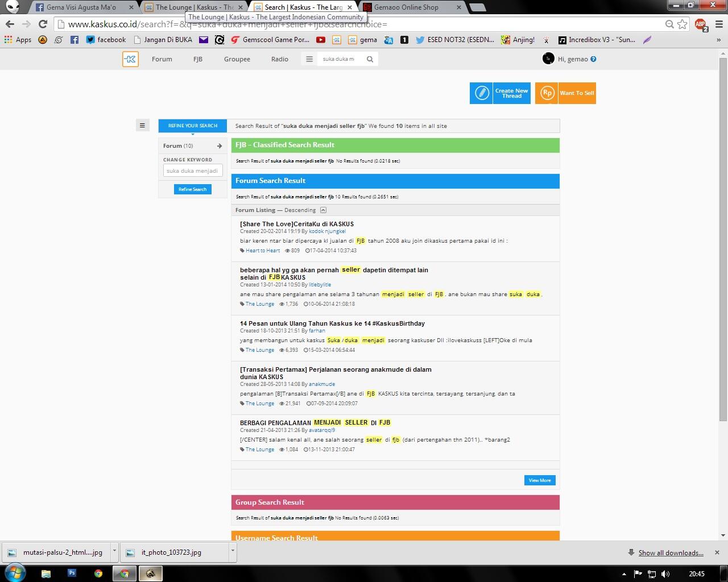Screen dimensions: 728x582
Task: Click the YouTube bookmark icon
Action: (321, 40)
